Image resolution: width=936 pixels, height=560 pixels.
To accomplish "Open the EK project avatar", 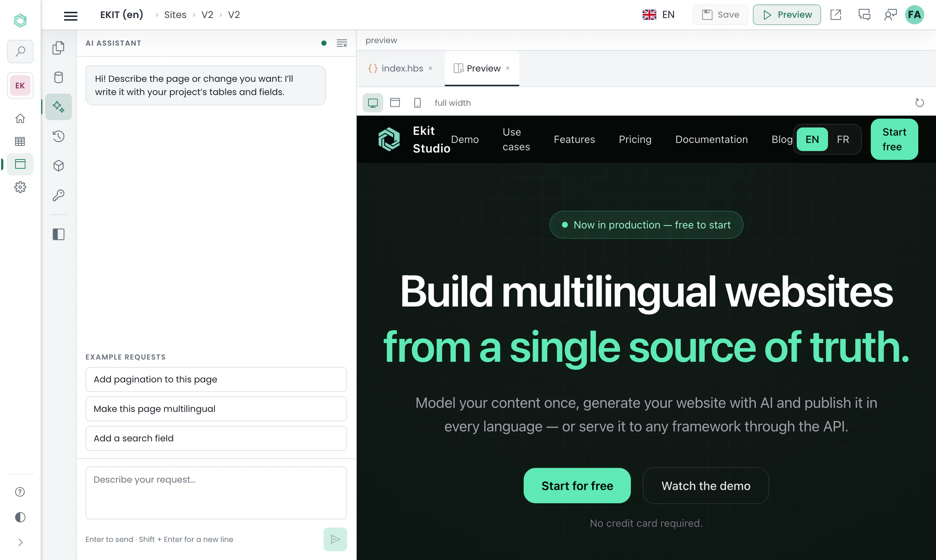I will pos(20,86).
